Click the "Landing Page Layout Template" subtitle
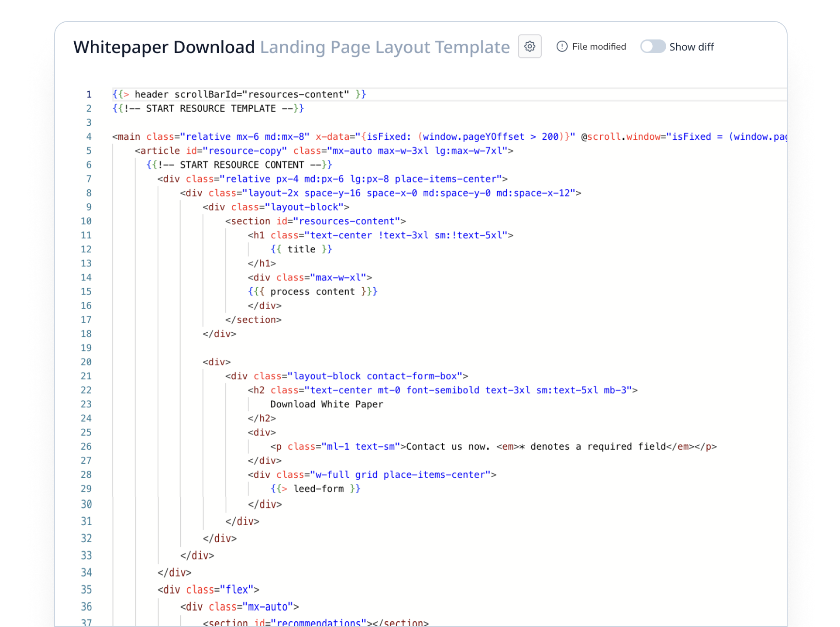Viewport: 840px width, 627px height. pyautogui.click(x=384, y=47)
